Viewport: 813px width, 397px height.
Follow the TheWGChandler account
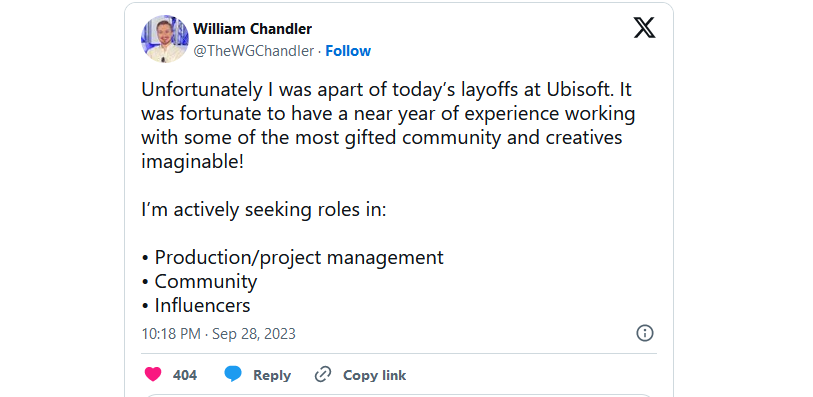click(x=348, y=51)
